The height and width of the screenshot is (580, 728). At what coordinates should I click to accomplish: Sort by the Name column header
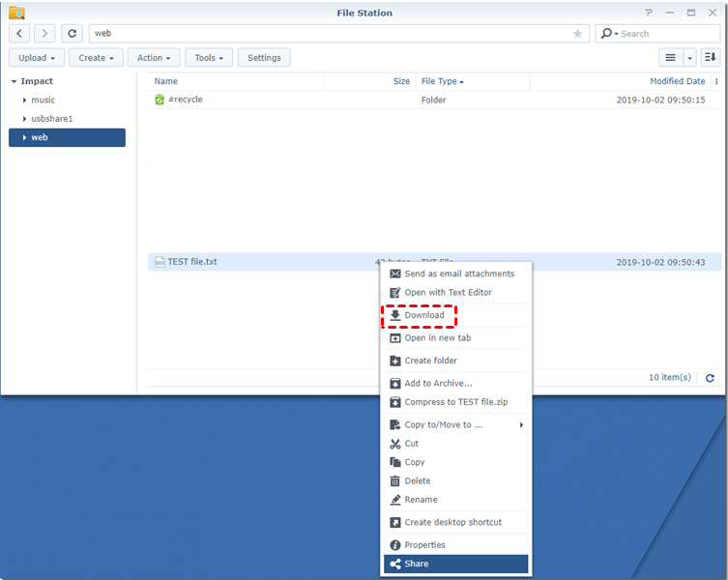(236, 81)
